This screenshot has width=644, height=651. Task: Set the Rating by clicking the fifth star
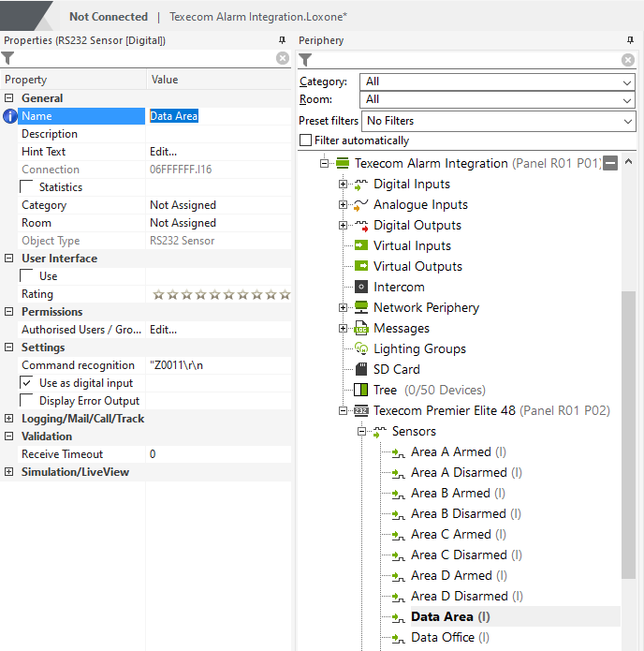(x=215, y=295)
